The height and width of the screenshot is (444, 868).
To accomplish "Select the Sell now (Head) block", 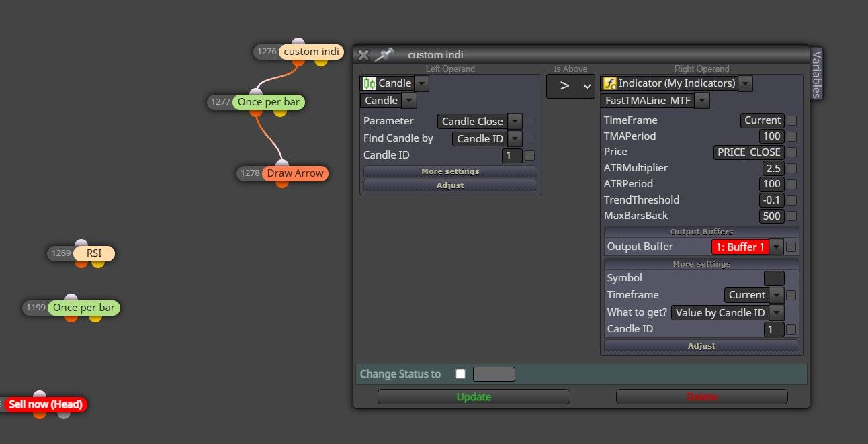I will (x=45, y=404).
